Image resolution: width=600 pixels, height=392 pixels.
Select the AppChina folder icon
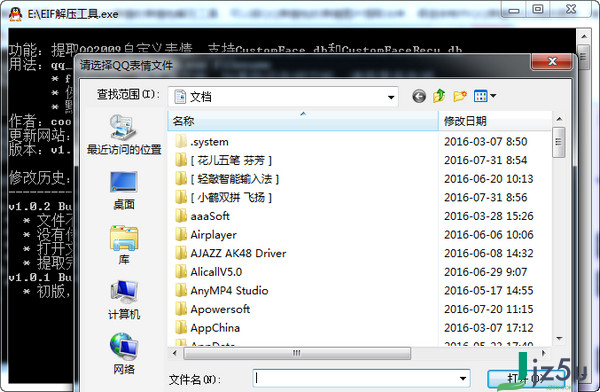point(181,328)
